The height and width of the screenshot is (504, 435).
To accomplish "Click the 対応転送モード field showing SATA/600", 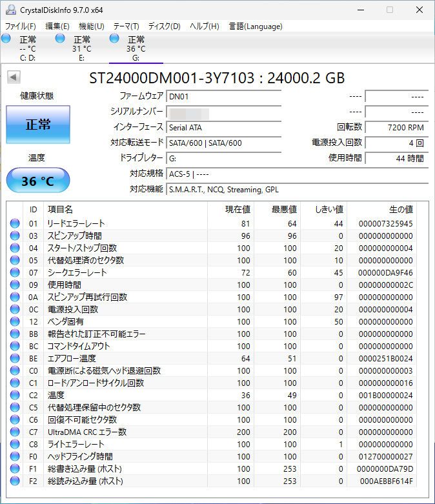I will [223, 143].
